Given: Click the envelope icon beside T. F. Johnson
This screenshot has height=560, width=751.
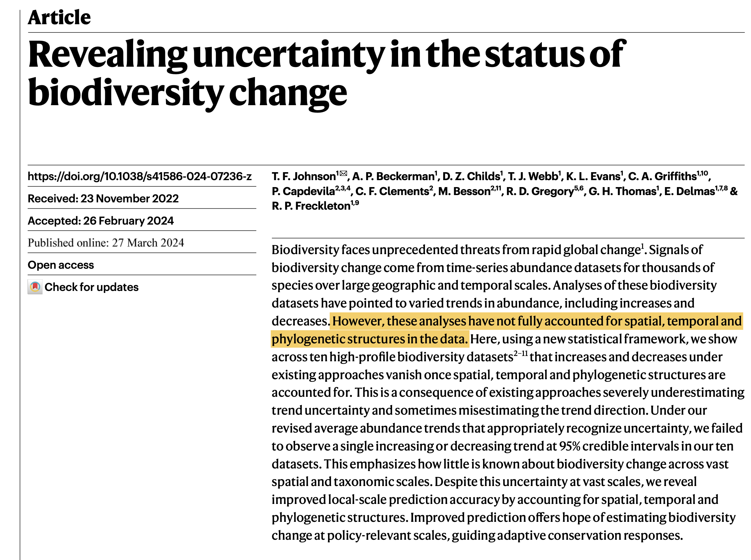Looking at the screenshot, I should click(343, 174).
